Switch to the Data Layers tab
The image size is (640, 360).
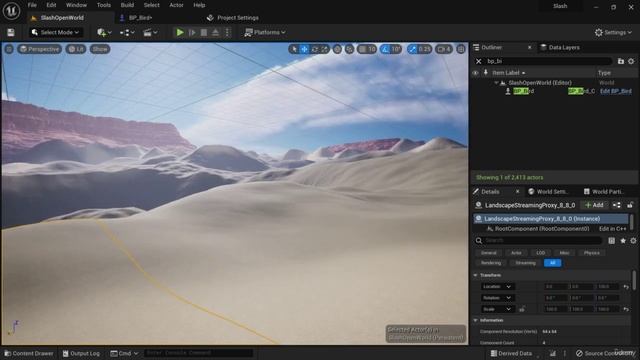click(x=560, y=48)
